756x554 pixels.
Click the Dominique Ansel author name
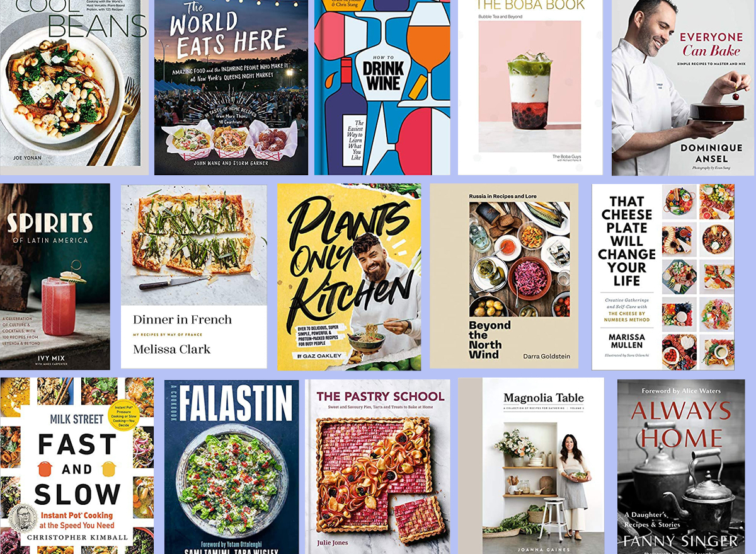(x=713, y=153)
